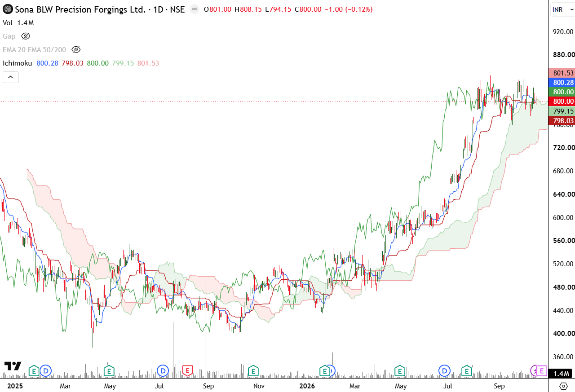Click the 920.00 price scale label
575x392 pixels.
click(x=563, y=31)
